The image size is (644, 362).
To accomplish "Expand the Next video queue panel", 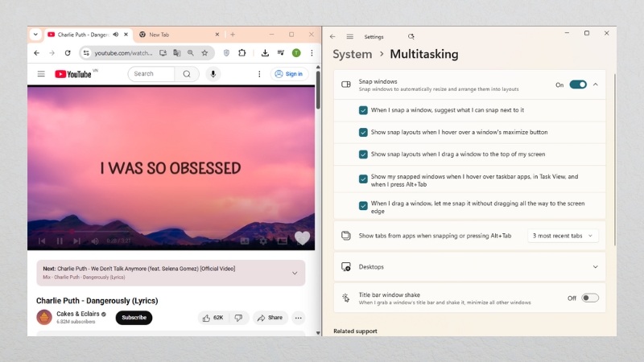I will click(x=295, y=273).
